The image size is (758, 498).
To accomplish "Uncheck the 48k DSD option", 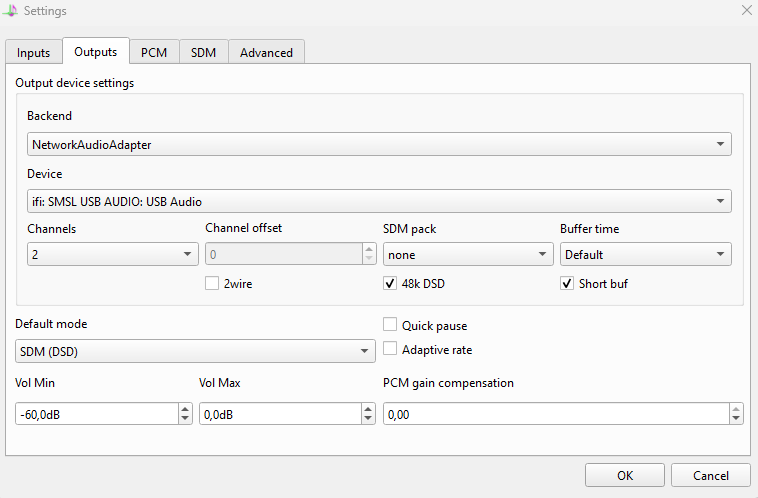I will 390,283.
